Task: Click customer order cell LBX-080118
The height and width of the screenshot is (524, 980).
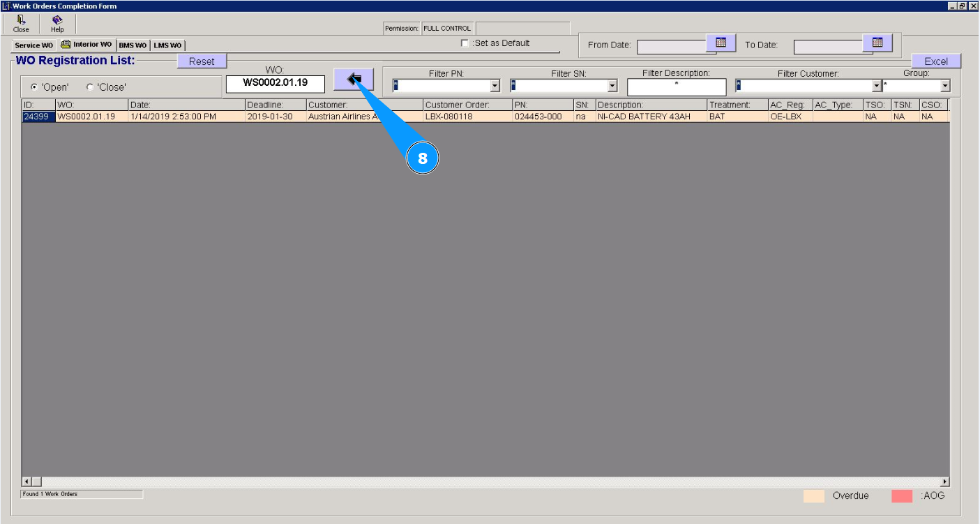Action: [x=467, y=117]
